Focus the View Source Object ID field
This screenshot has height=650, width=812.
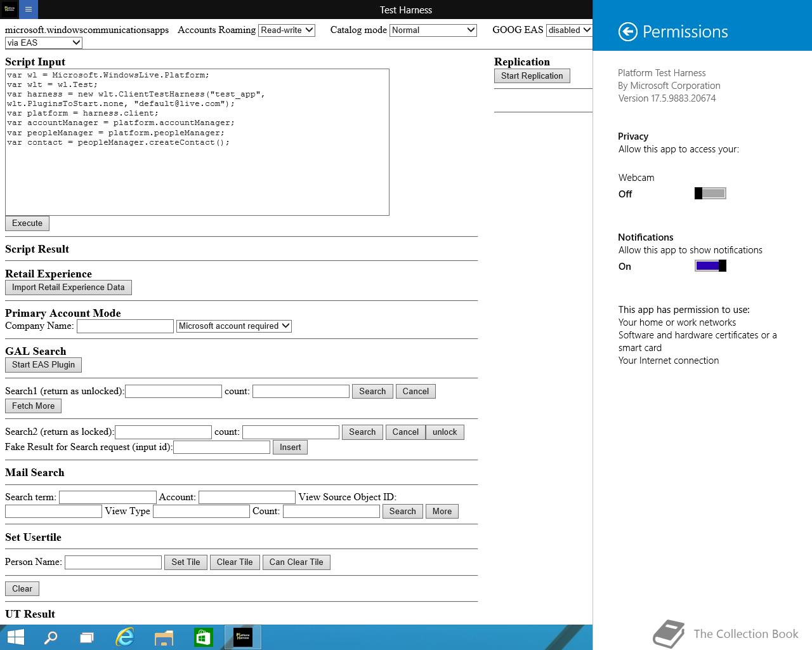[53, 512]
